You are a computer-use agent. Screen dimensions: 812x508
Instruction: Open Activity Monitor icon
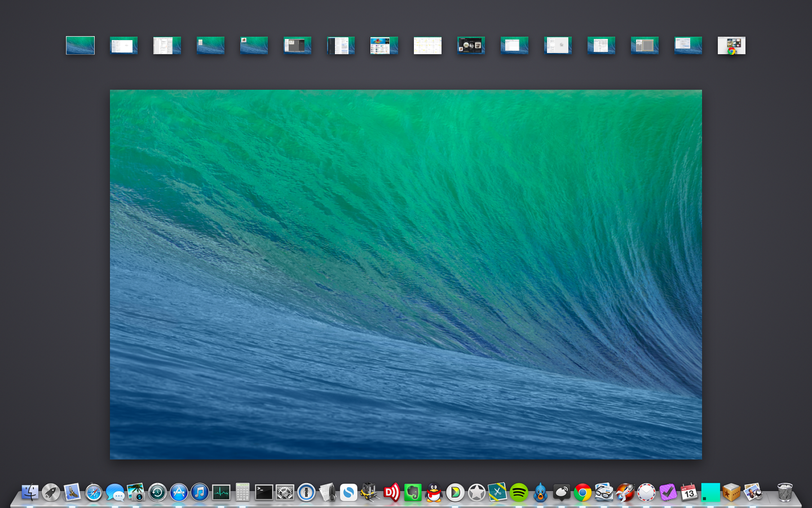(x=221, y=492)
